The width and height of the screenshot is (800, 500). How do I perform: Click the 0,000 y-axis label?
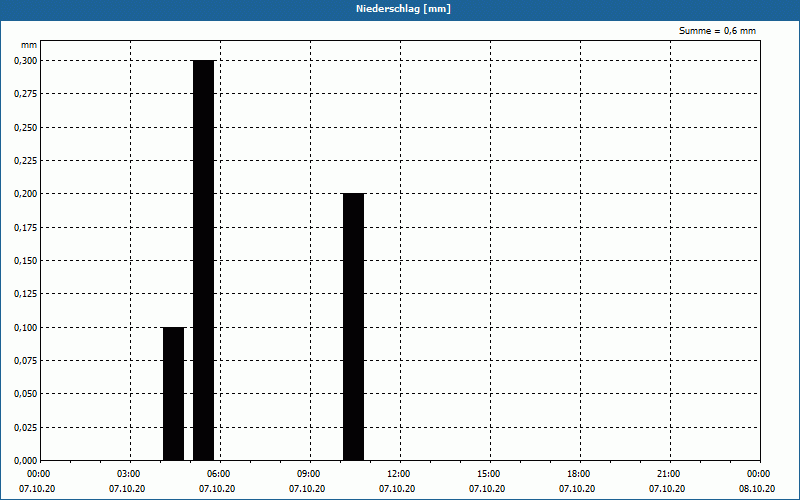click(25, 461)
